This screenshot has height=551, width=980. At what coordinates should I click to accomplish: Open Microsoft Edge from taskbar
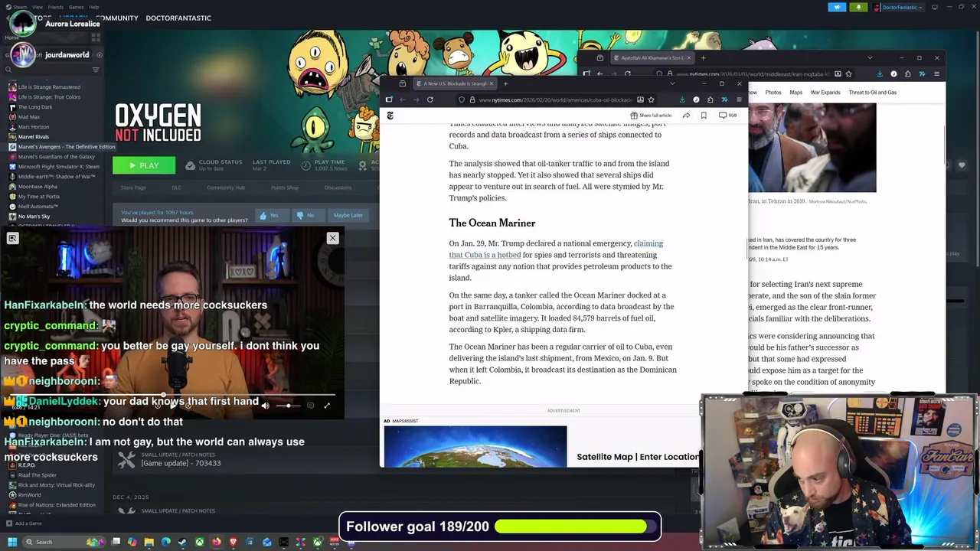[166, 542]
